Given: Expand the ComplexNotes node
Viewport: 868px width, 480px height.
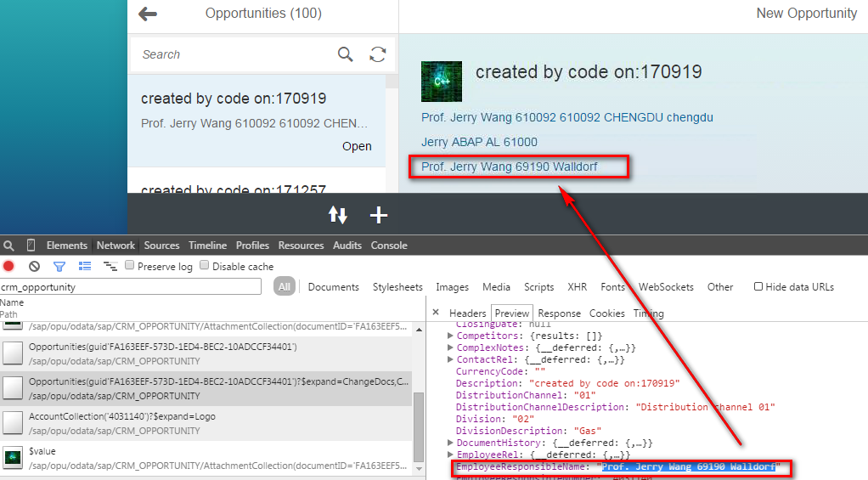Looking at the screenshot, I should [450, 347].
